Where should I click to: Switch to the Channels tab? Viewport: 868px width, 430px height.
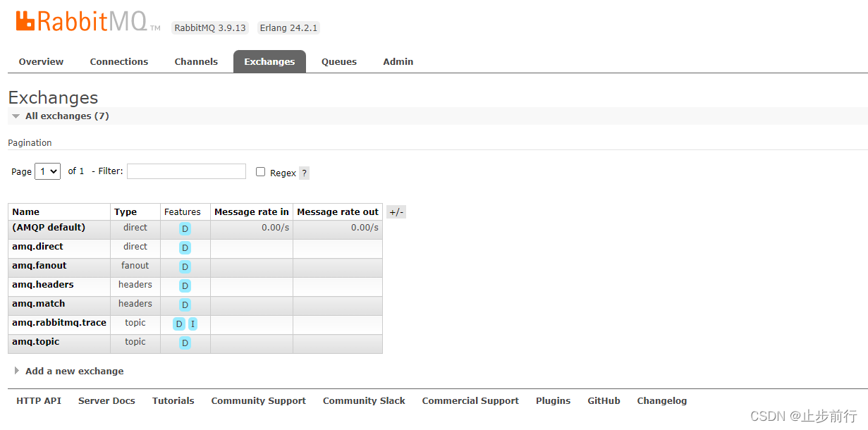tap(196, 62)
